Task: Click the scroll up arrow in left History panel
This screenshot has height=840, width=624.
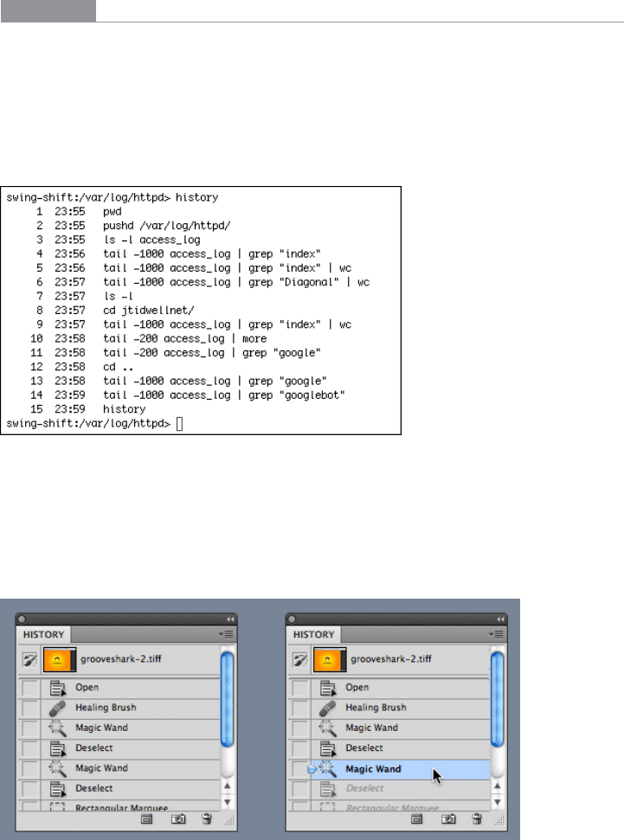Action: 228,785
